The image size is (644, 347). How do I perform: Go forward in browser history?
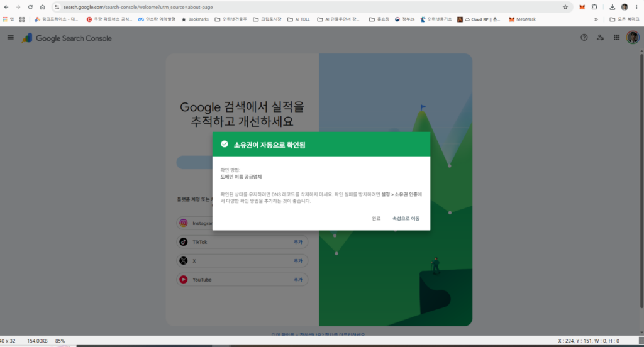(x=18, y=7)
